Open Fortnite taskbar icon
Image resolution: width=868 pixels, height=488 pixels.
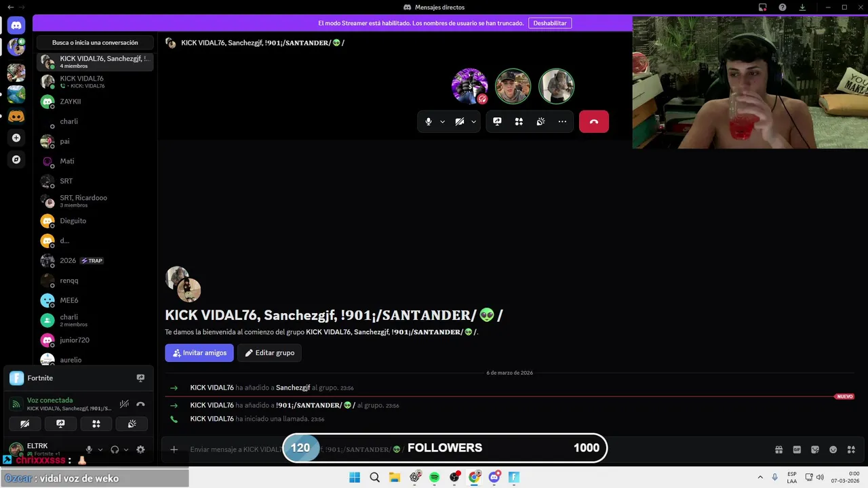[514, 477]
